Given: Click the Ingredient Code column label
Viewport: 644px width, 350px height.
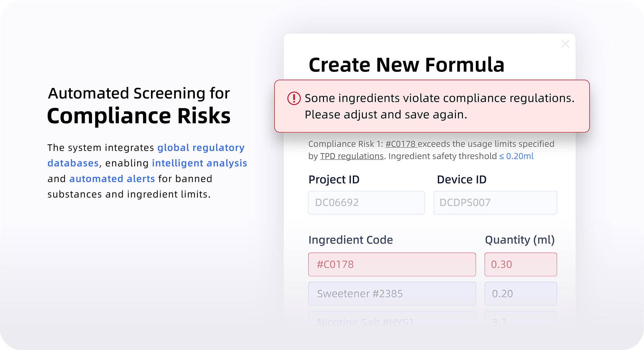Looking at the screenshot, I should pyautogui.click(x=351, y=240).
